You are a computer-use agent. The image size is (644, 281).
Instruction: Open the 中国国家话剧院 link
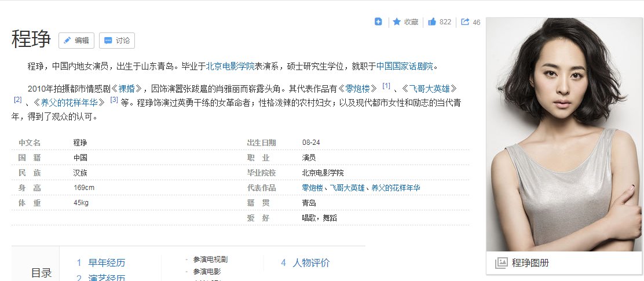(405, 66)
